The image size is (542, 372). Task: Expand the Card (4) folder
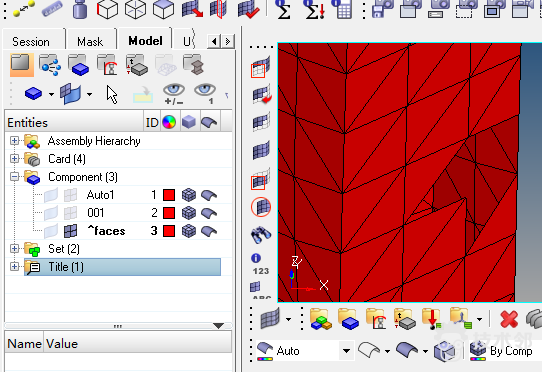point(14,159)
